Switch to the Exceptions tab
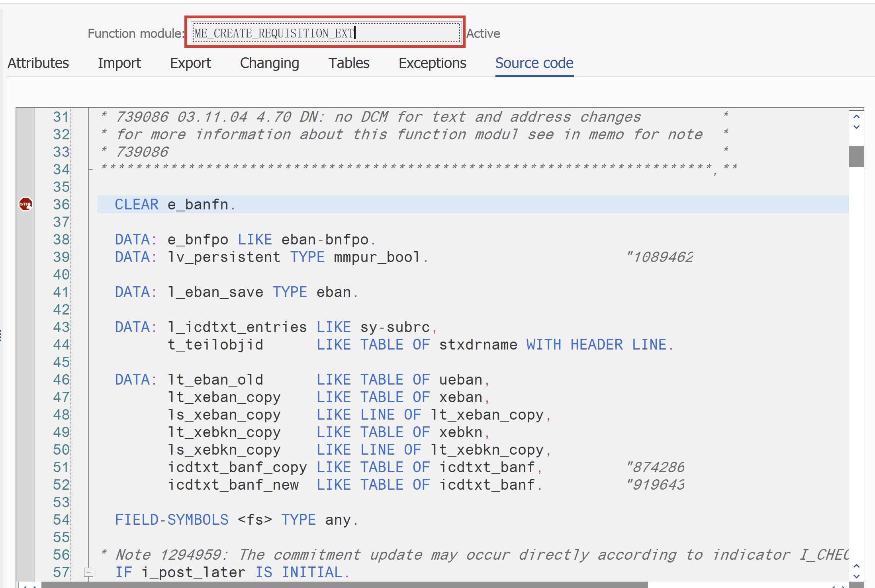Viewport: 875px width, 588px height. pyautogui.click(x=432, y=63)
